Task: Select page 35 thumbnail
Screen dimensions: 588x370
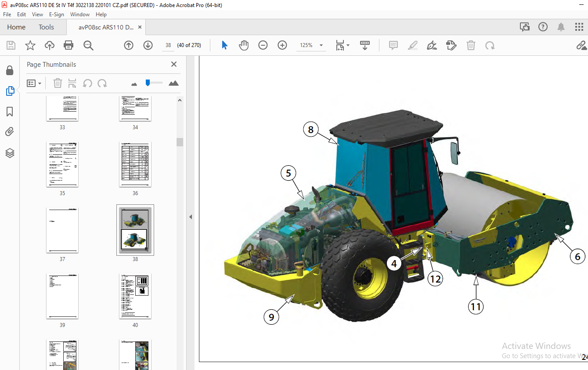Action: [62, 164]
